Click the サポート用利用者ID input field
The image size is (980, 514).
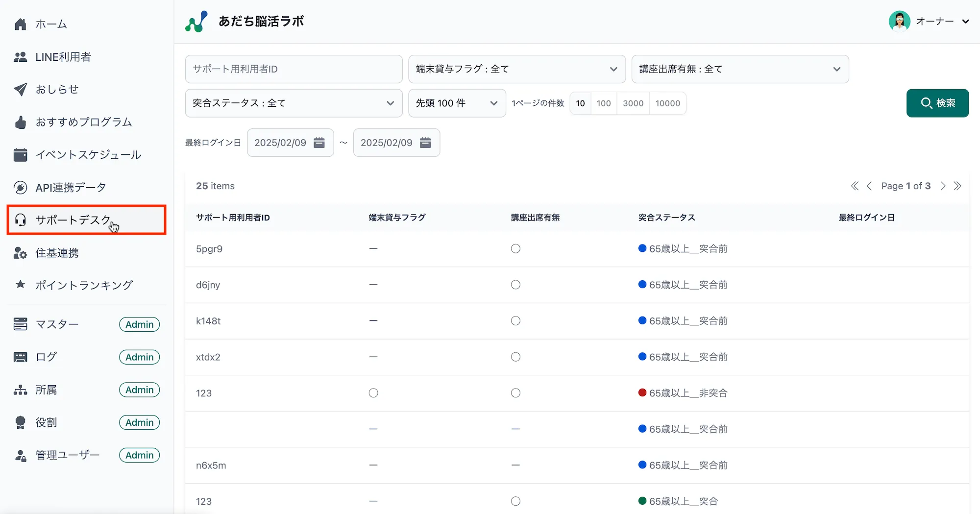(x=293, y=69)
